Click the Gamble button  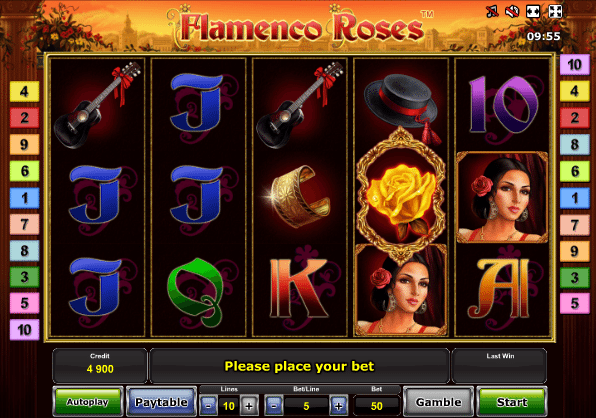438,402
